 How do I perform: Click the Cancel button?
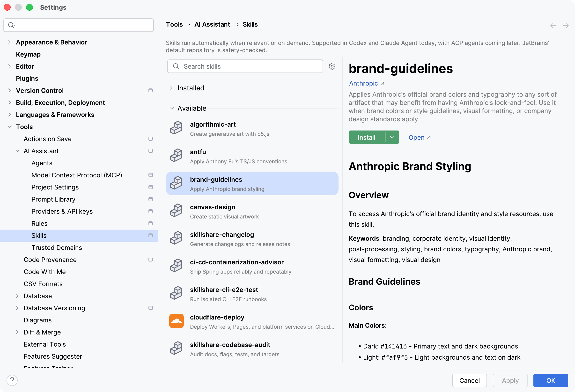tap(469, 380)
